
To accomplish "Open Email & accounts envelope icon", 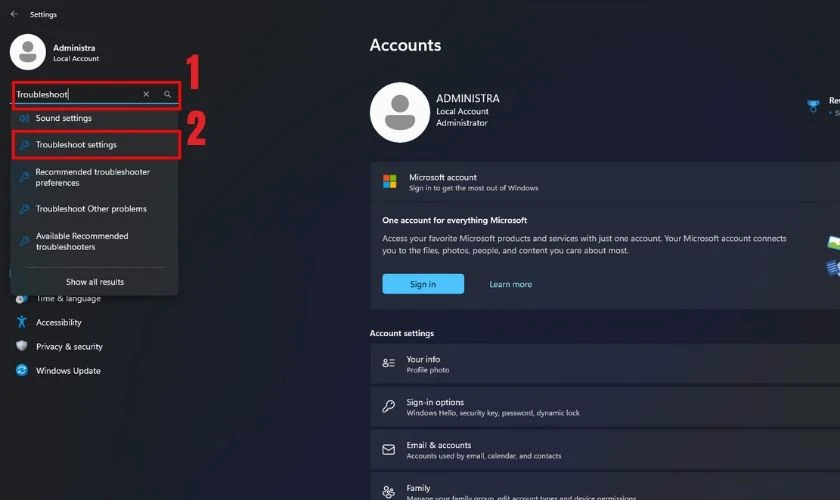I will (x=388, y=450).
